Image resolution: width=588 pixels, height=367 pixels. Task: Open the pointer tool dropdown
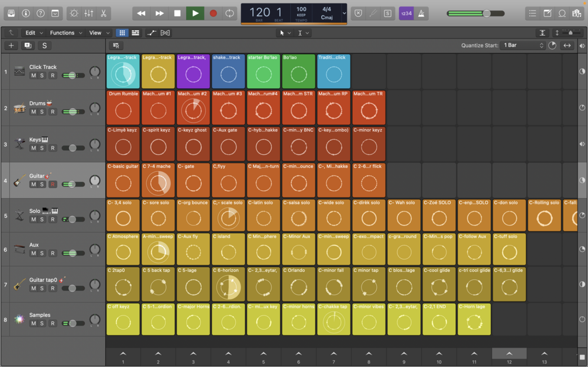(x=285, y=33)
